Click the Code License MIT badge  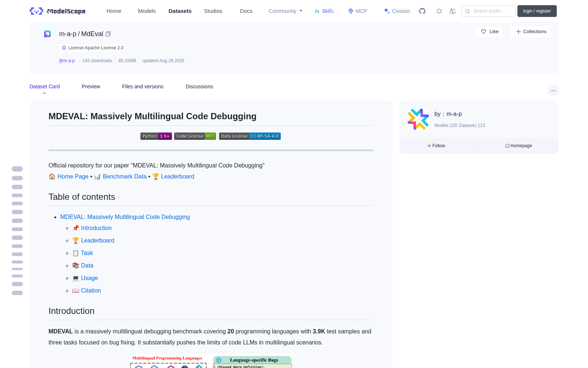tap(195, 136)
